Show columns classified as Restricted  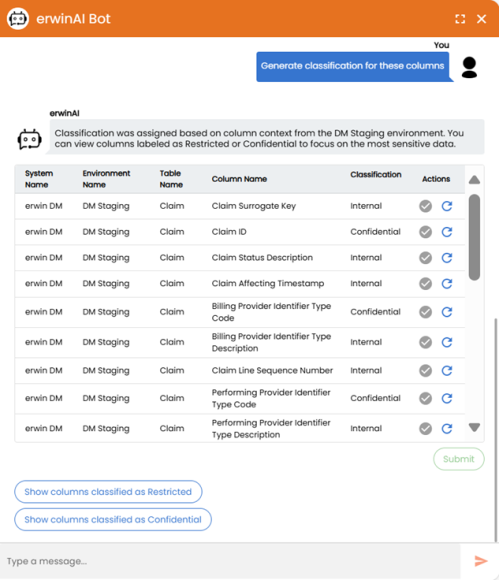tap(108, 492)
